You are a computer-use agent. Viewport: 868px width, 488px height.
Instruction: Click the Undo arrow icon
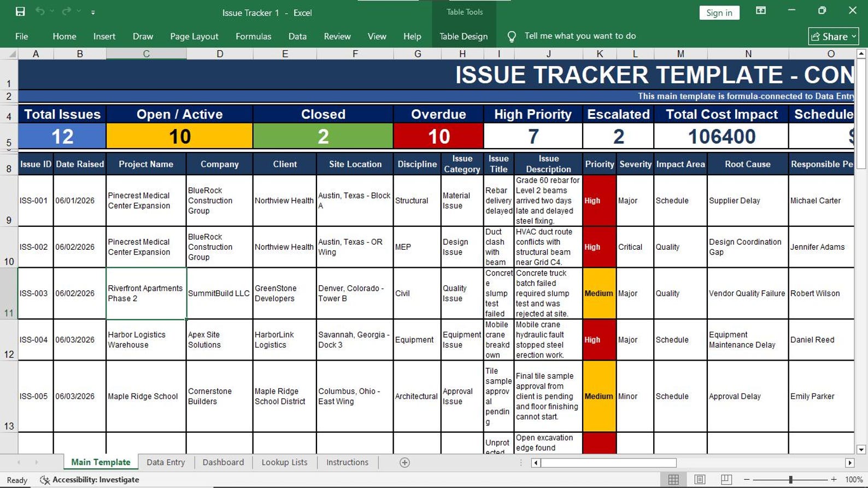[x=40, y=11]
